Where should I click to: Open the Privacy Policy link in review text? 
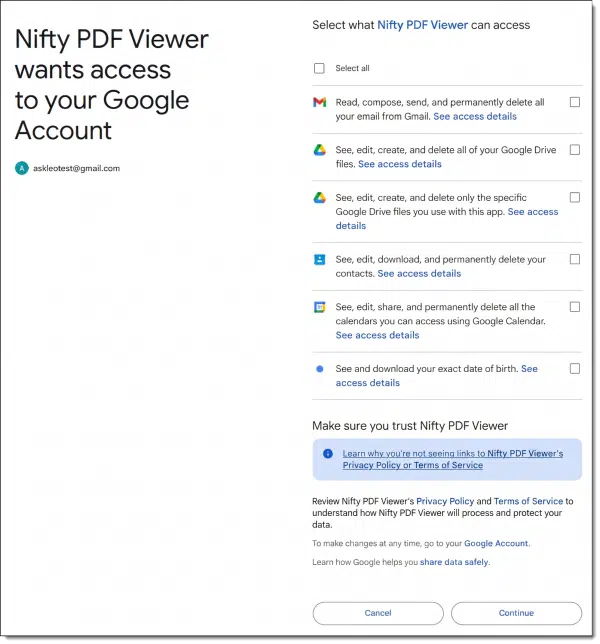pyautogui.click(x=445, y=501)
